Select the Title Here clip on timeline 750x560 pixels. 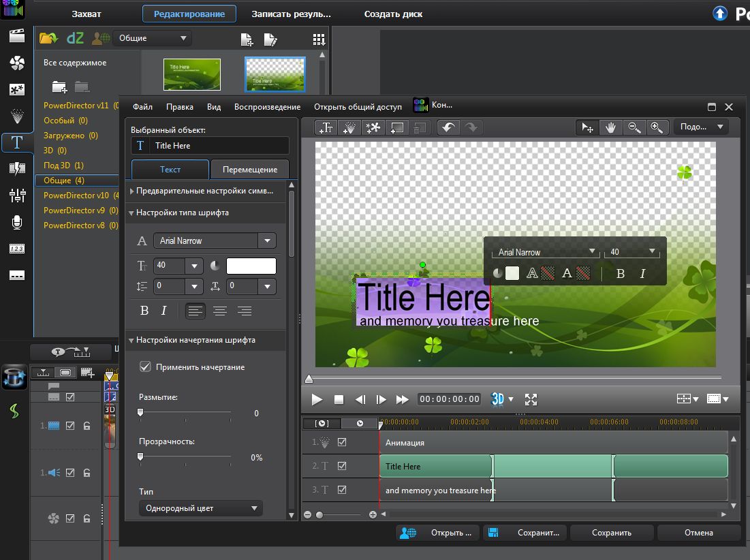point(435,467)
